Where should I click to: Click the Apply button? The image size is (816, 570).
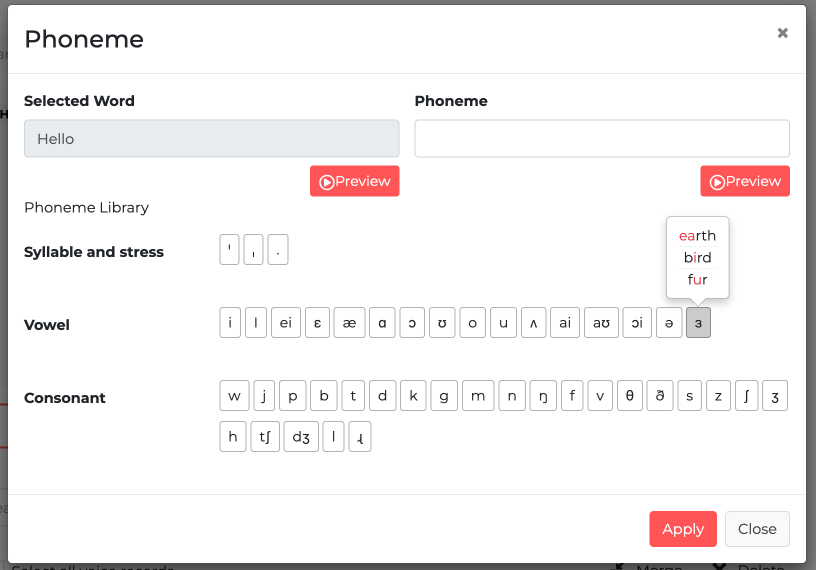tap(683, 529)
